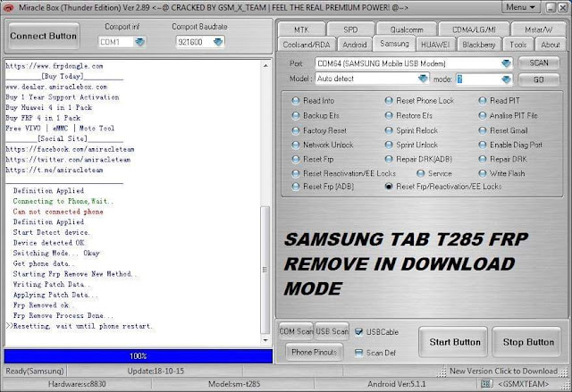572x392 pixels.
Task: Open Phone Pinouts
Action: click(x=314, y=352)
